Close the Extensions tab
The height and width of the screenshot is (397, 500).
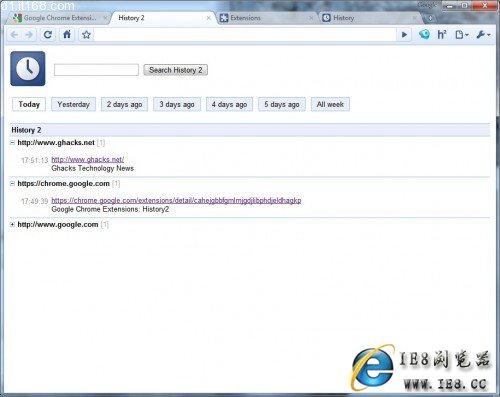click(x=311, y=18)
